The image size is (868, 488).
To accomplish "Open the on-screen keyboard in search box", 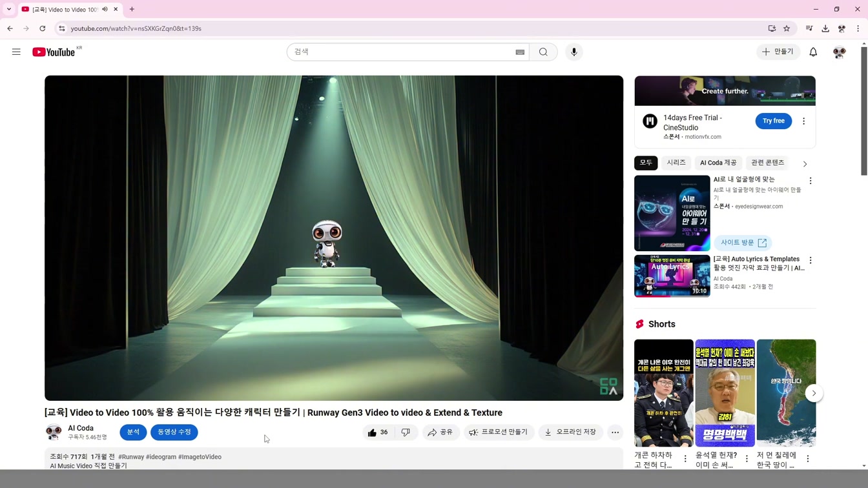I will click(520, 52).
